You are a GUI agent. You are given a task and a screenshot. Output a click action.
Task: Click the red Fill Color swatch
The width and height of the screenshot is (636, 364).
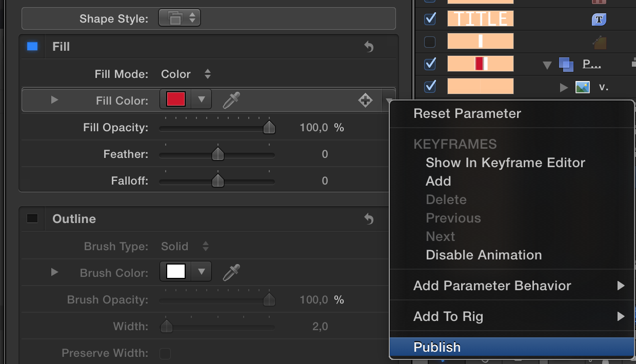[x=176, y=100]
